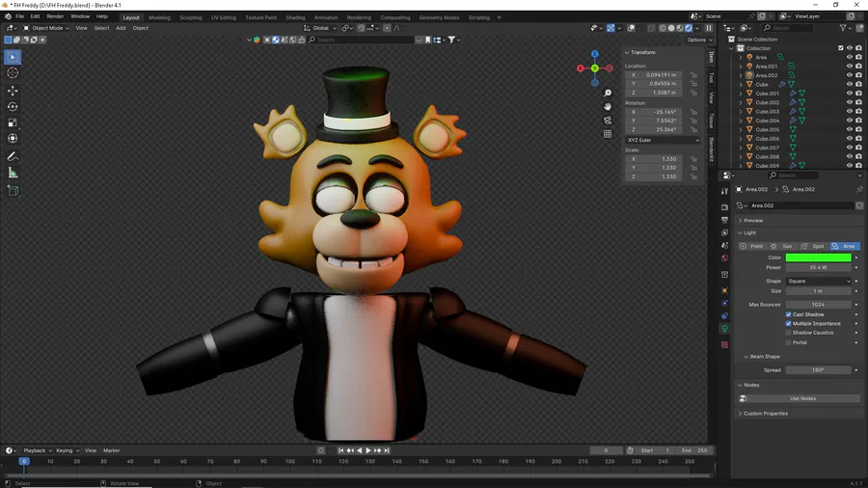Activate the Rotate tool
Viewport: 868px width, 488px height.
[x=13, y=106]
